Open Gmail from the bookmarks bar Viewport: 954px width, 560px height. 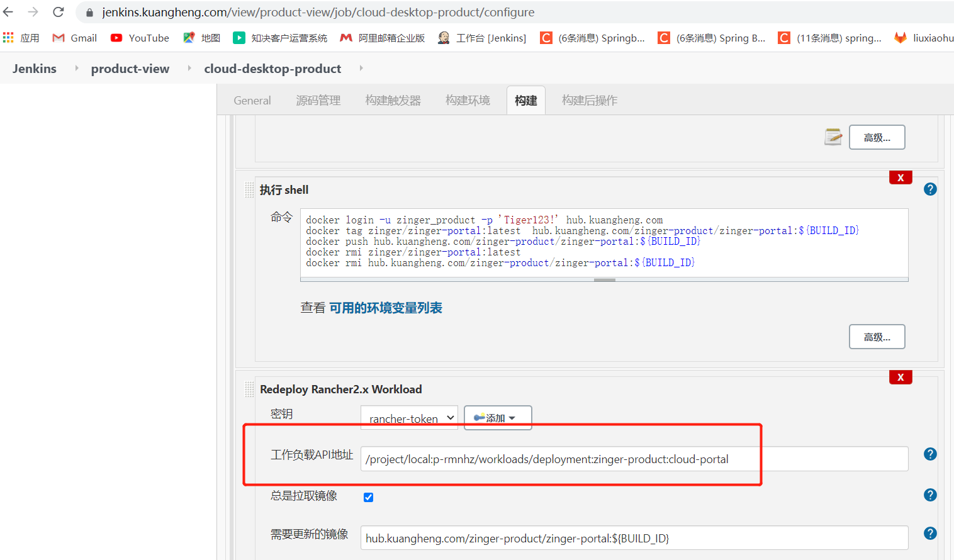(x=74, y=38)
